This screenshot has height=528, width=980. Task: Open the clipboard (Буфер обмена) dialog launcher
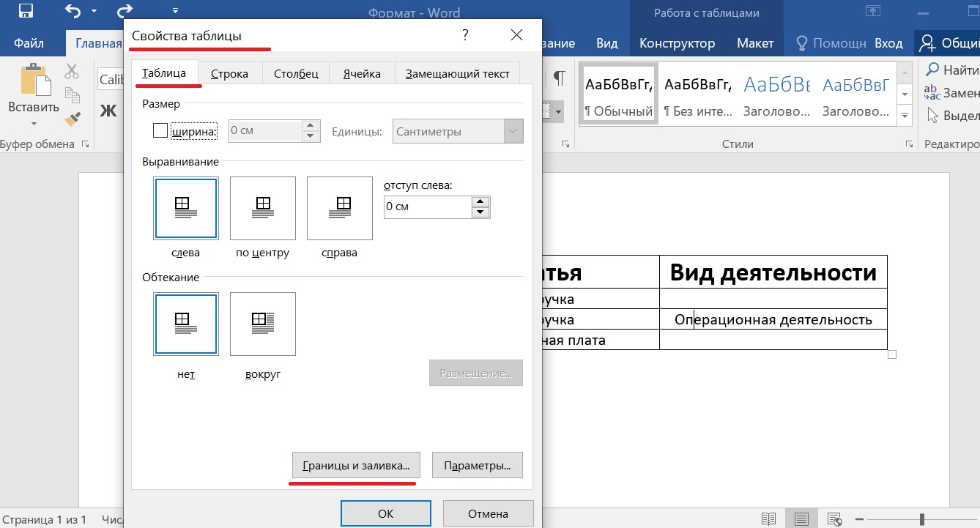[85, 144]
